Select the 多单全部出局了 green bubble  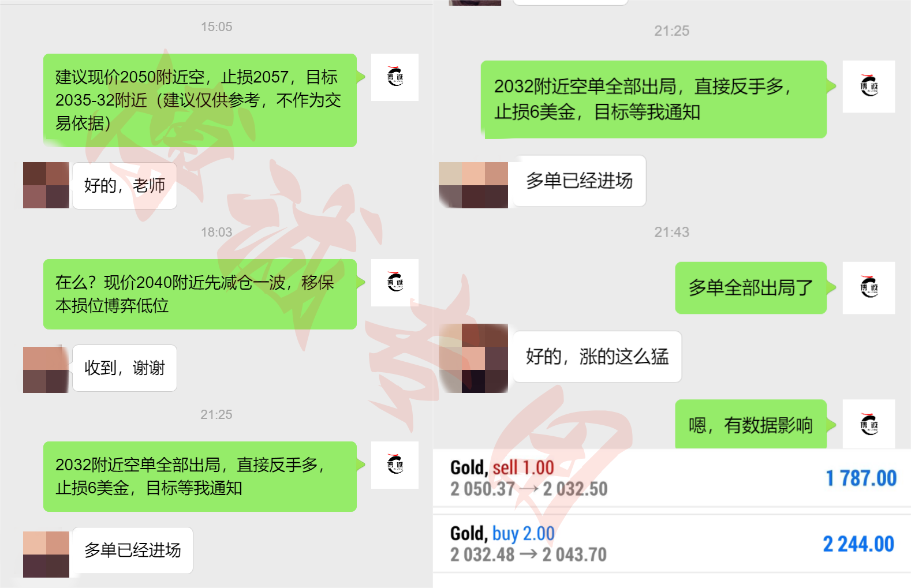click(x=751, y=288)
